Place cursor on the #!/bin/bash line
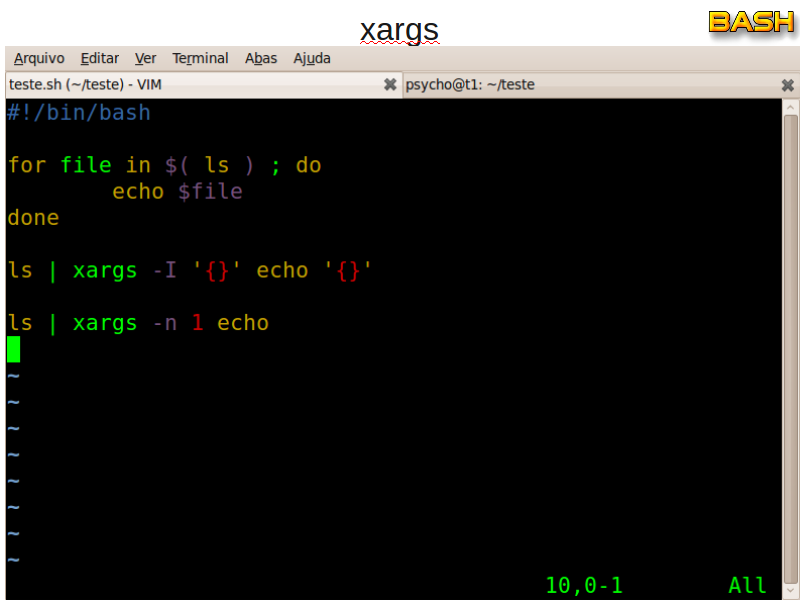 [79, 112]
